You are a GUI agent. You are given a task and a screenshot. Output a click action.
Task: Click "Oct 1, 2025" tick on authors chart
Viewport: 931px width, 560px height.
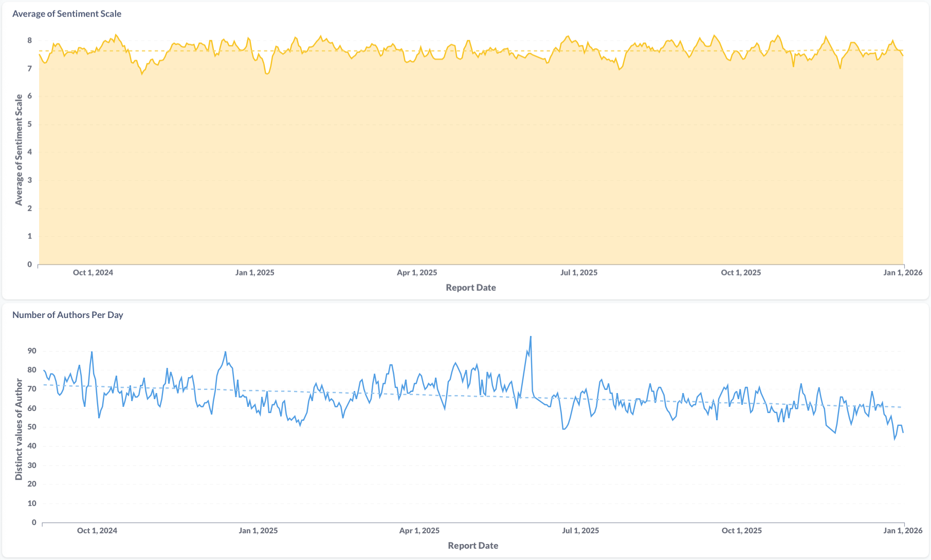coord(742,531)
